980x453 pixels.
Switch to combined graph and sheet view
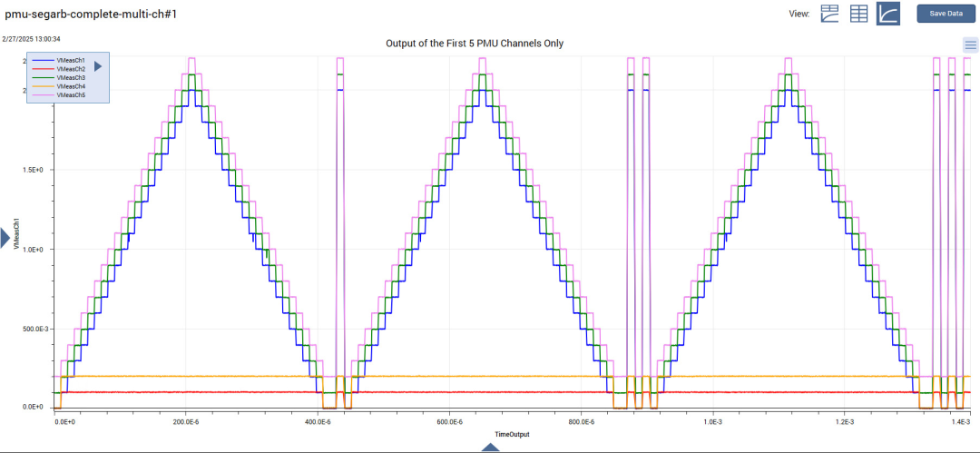pos(829,14)
